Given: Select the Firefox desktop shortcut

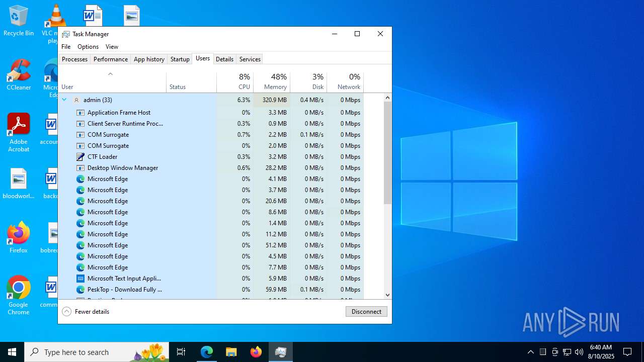Looking at the screenshot, I should pos(19,237).
